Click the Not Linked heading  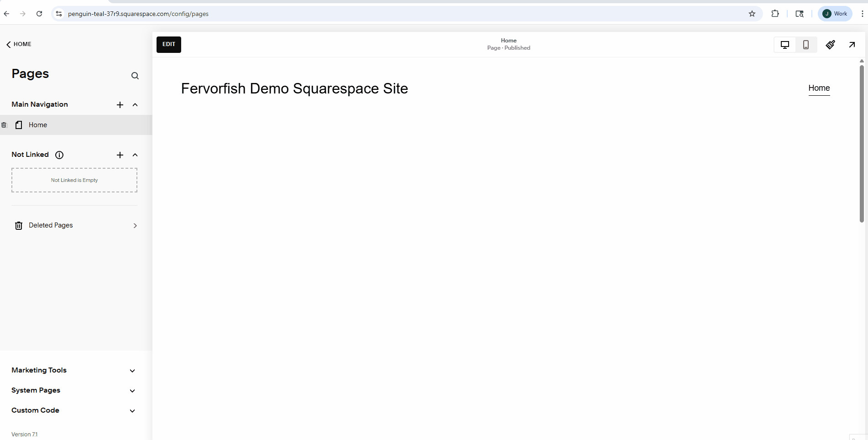[30, 155]
